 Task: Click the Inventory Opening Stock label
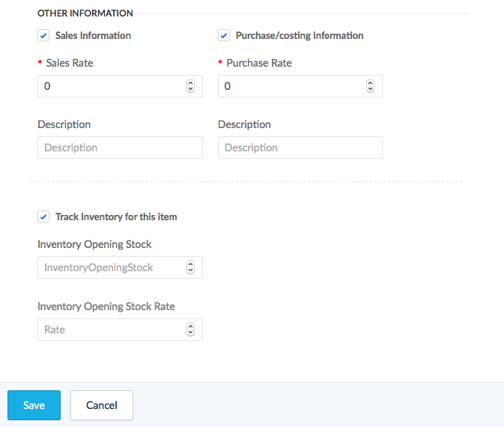tap(94, 244)
